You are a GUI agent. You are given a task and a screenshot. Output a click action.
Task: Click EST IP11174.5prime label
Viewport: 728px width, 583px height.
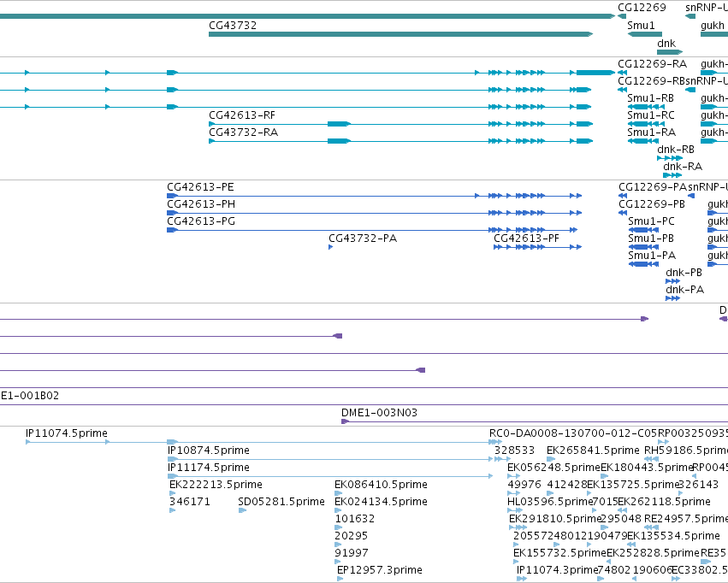209,468
